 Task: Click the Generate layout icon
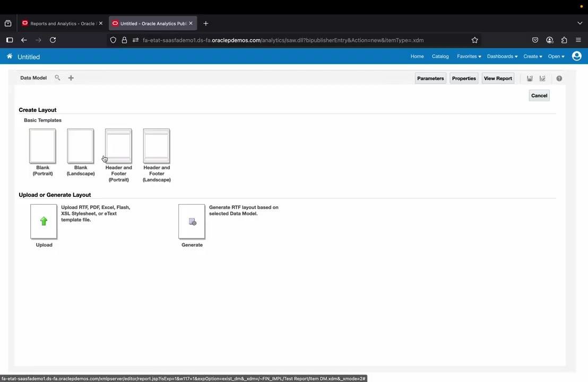(192, 221)
